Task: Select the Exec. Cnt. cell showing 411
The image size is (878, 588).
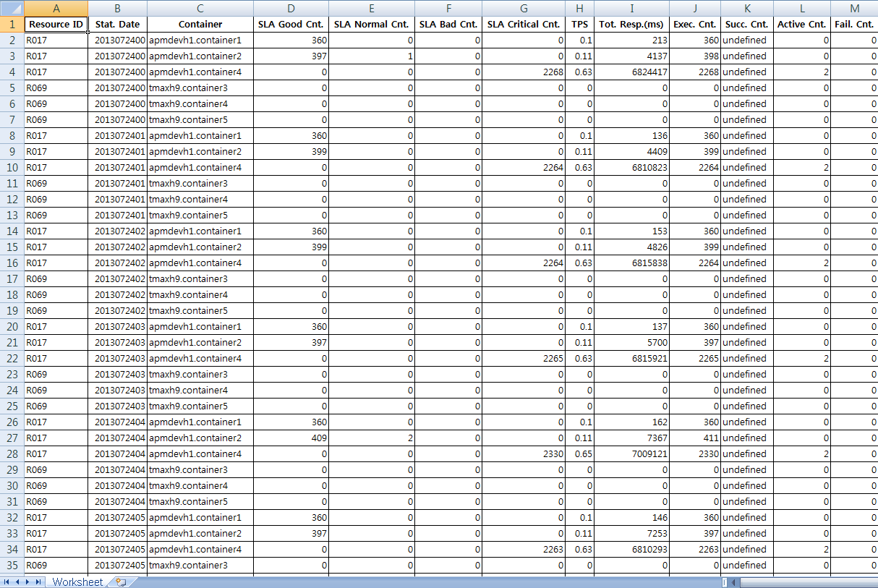Action: point(695,438)
